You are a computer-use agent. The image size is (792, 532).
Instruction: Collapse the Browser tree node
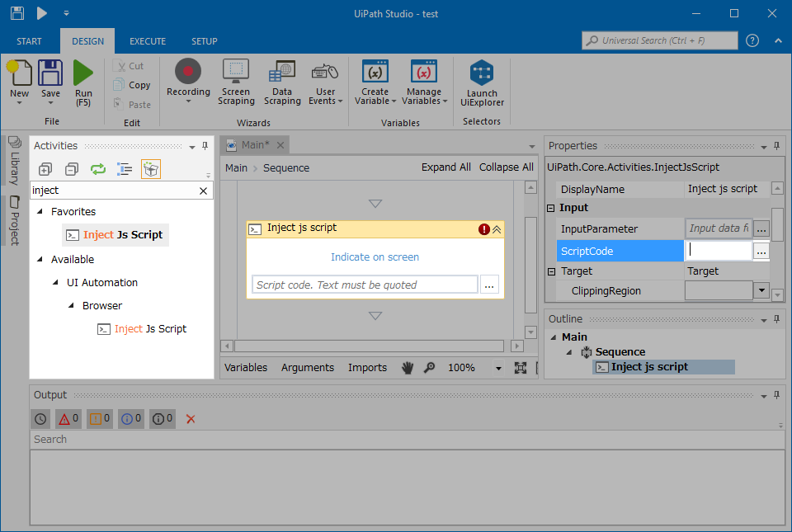tap(71, 306)
